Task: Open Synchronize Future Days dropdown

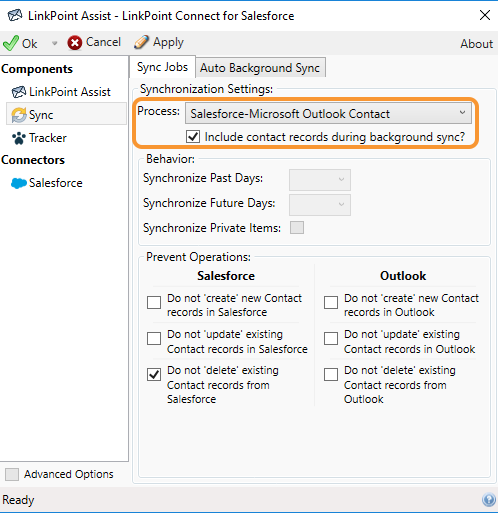Action: click(320, 205)
